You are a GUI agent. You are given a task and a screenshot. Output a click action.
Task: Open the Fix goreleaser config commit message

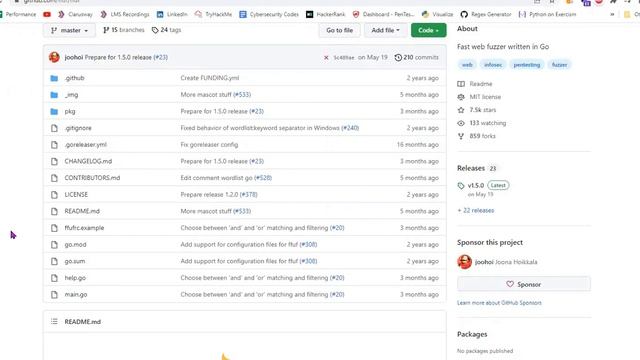click(x=209, y=144)
